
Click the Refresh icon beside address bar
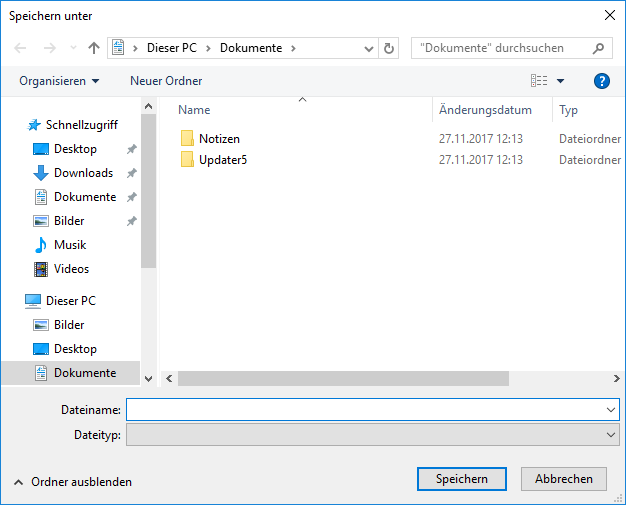click(389, 48)
